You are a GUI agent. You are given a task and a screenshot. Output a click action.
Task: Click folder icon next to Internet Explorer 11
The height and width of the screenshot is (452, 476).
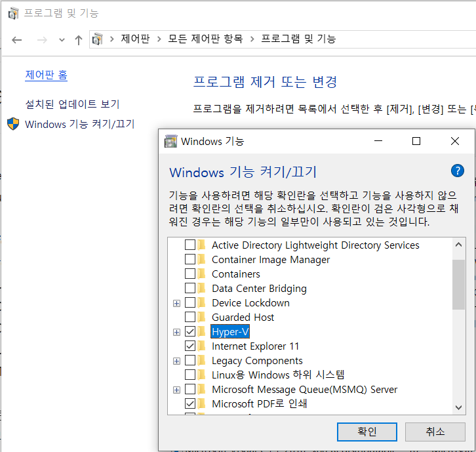point(201,346)
